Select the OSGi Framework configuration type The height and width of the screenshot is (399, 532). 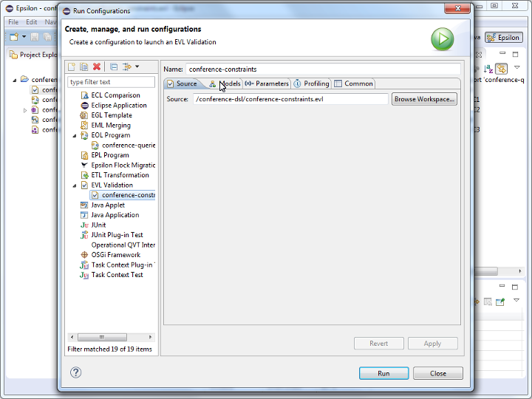[x=115, y=255]
